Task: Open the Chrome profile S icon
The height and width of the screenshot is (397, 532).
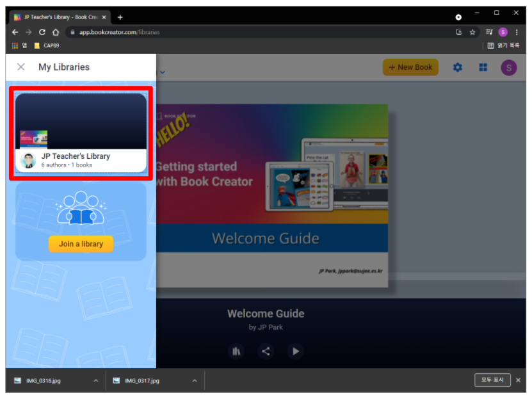Action: point(503,32)
